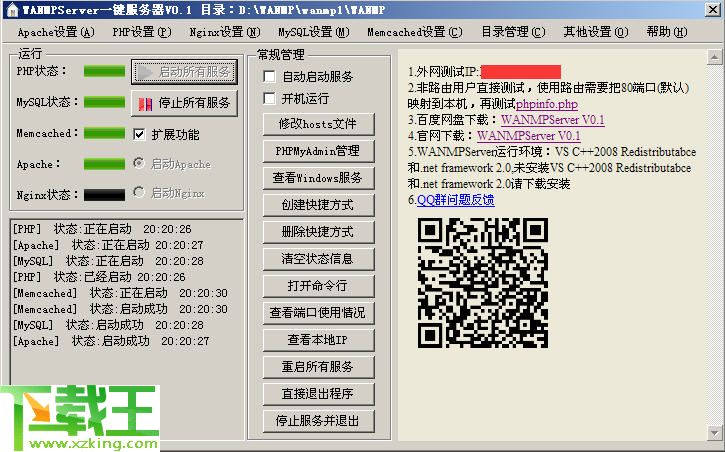725x452 pixels.
Task: Click the Nginx状态 black indicator bar
Action: tap(104, 195)
